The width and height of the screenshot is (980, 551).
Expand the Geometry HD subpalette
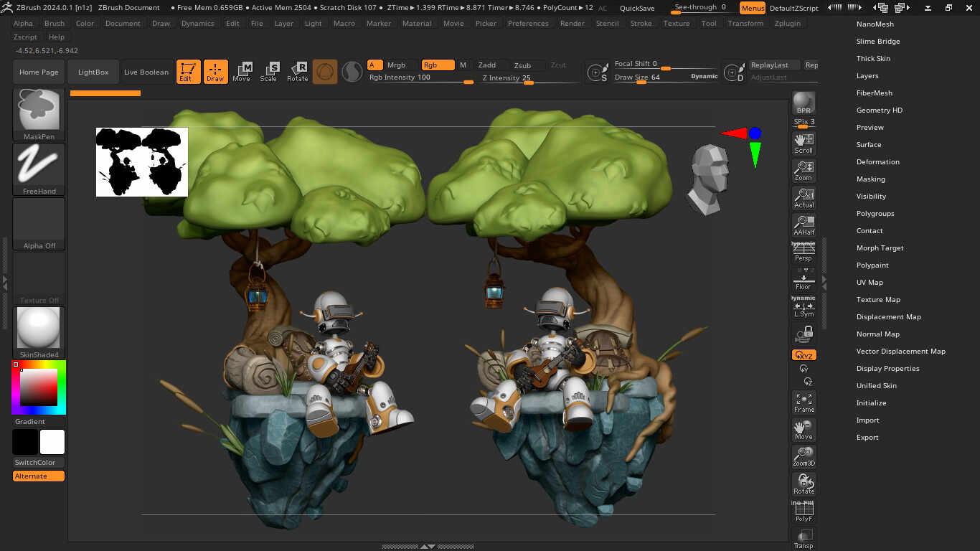[880, 110]
